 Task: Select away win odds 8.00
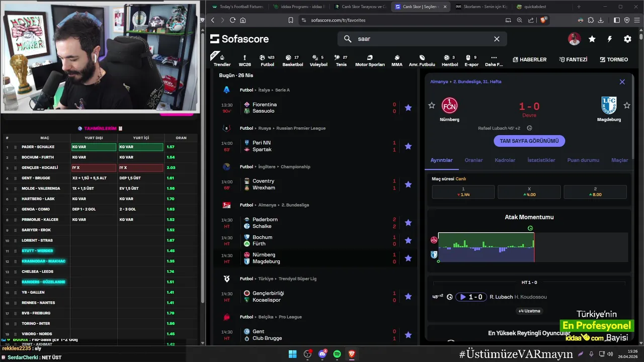[595, 192]
